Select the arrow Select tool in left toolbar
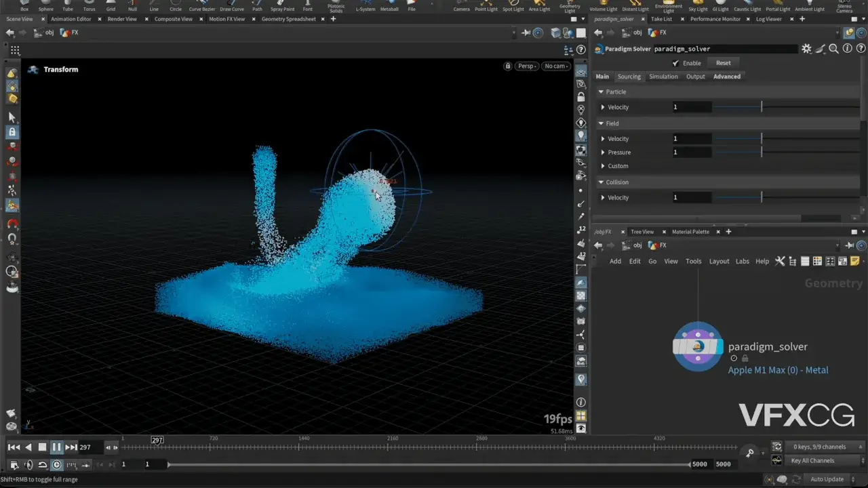This screenshot has height=488, width=868. click(x=12, y=117)
